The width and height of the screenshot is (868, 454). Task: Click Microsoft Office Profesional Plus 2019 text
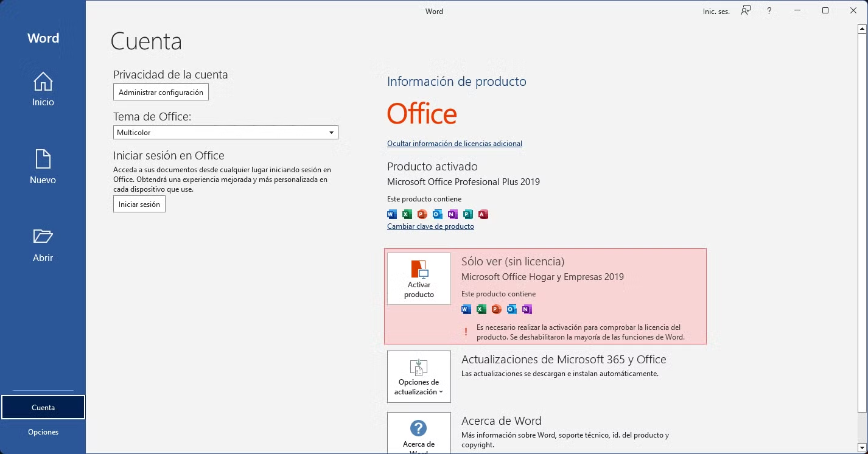pos(463,181)
